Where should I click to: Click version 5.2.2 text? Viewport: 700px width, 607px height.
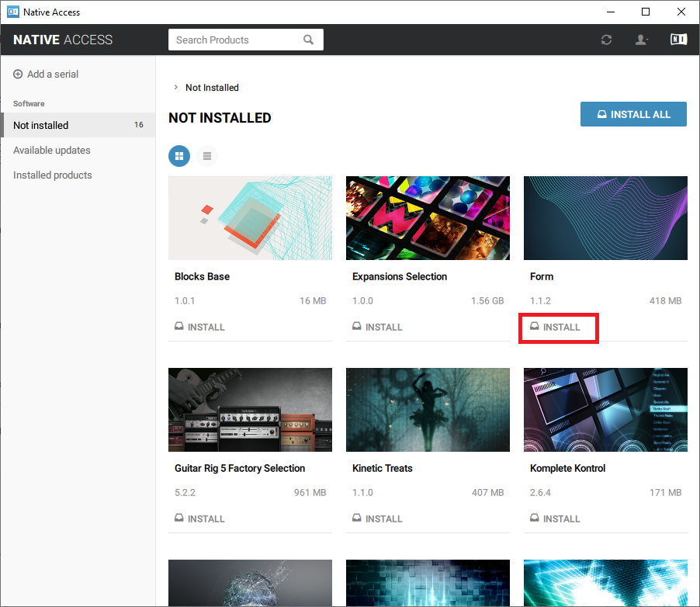(x=185, y=493)
